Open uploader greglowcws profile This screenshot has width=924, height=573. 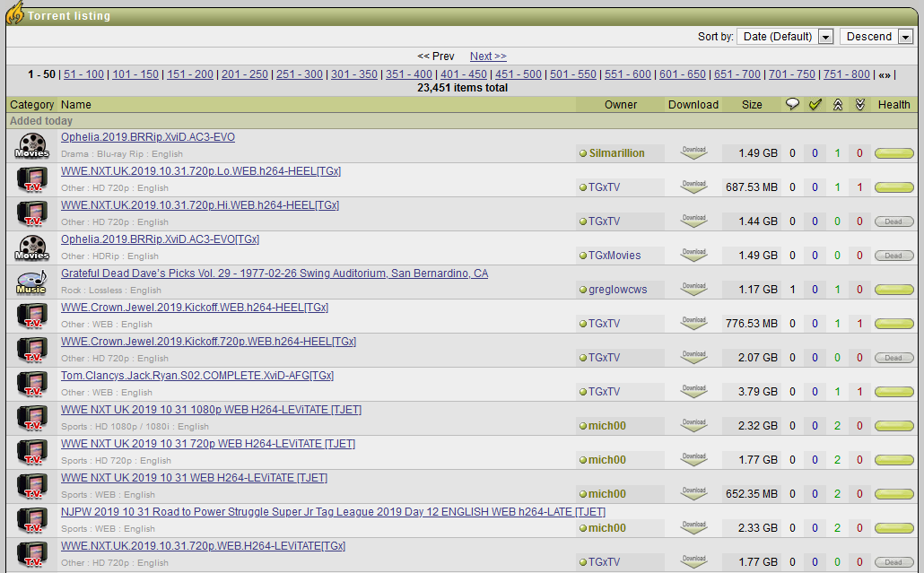click(617, 290)
